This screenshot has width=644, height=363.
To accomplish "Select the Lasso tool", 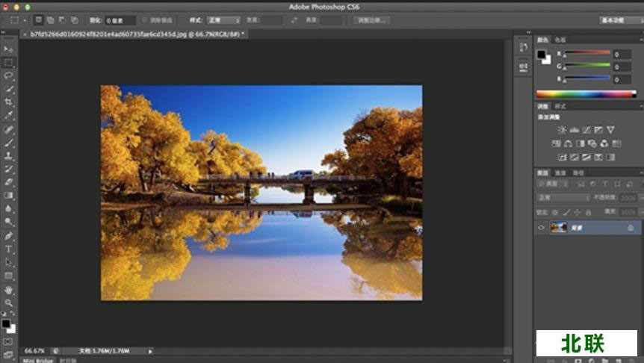I will [9, 75].
